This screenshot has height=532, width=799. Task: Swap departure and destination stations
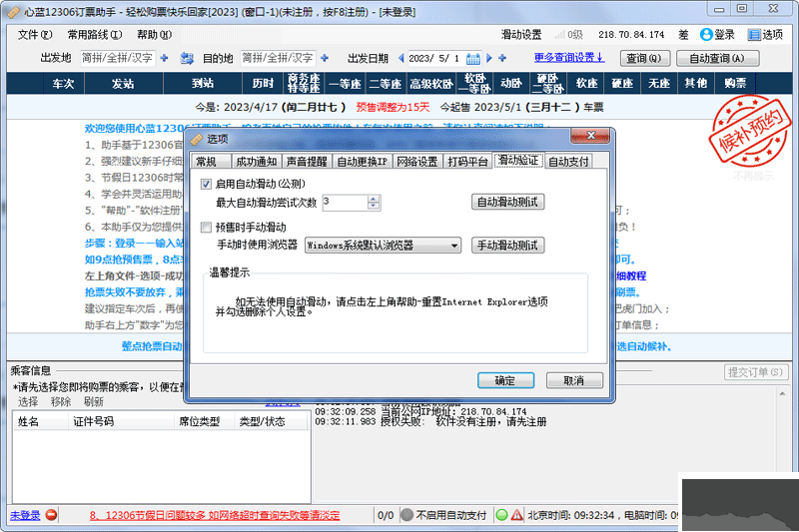click(x=187, y=59)
